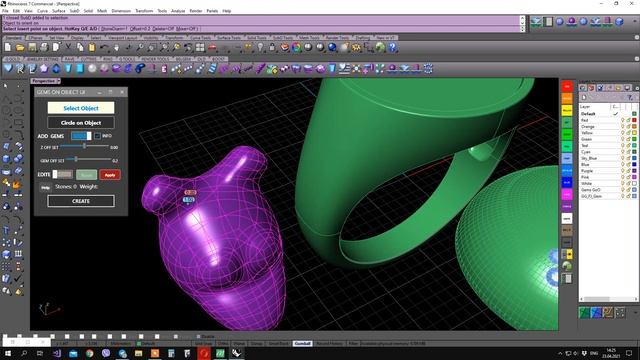Screen dimensions: 640x360
Task: Select the Sky_Blue layer row
Action: (608, 158)
